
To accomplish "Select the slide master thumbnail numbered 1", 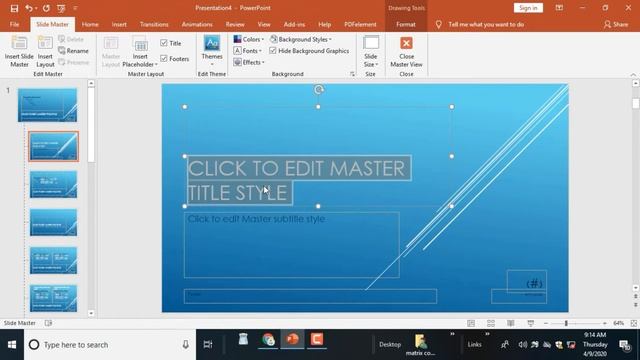I will [x=47, y=105].
